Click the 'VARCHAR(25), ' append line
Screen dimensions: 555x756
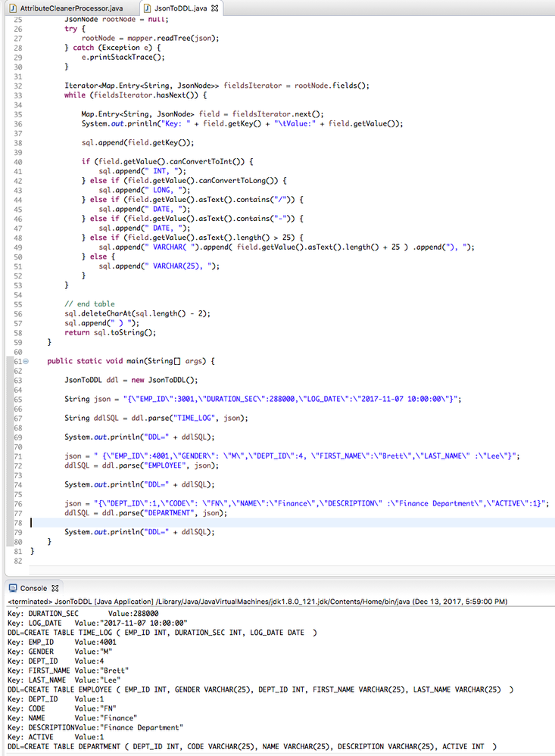tap(159, 266)
